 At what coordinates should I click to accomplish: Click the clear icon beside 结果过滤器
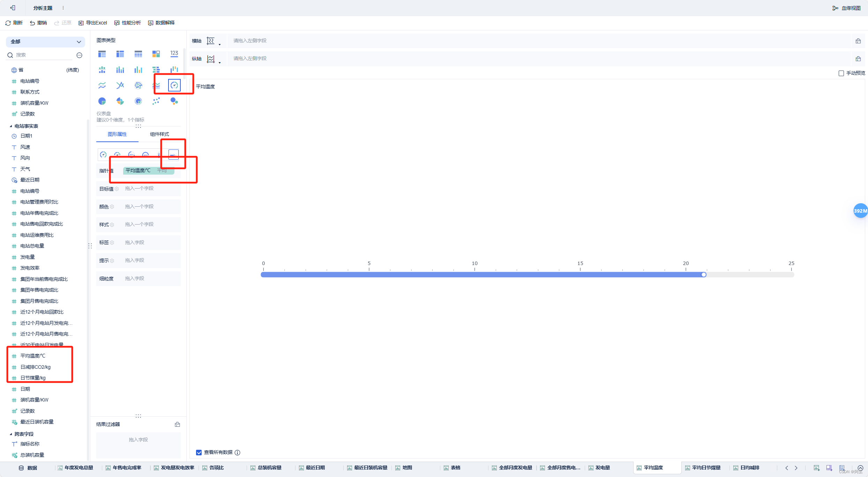(x=177, y=424)
